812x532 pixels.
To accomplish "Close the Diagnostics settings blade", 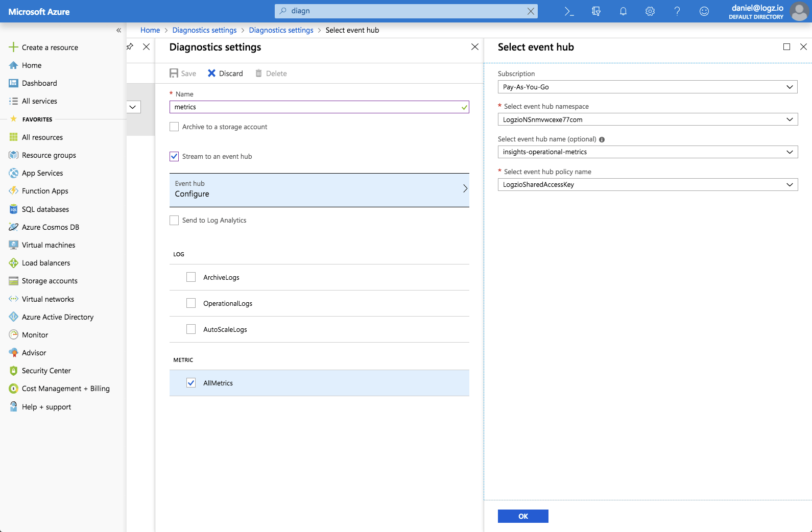I will tap(475, 46).
